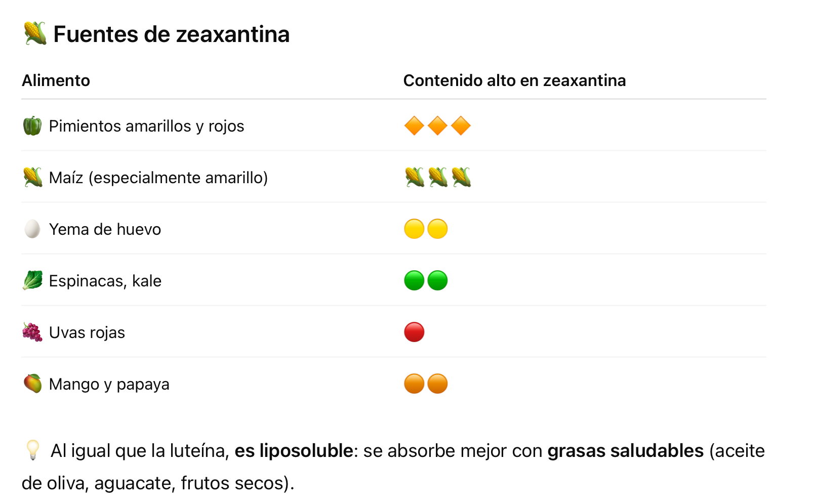Click the egg emoji icon
This screenshot has width=813, height=504.
(x=32, y=229)
